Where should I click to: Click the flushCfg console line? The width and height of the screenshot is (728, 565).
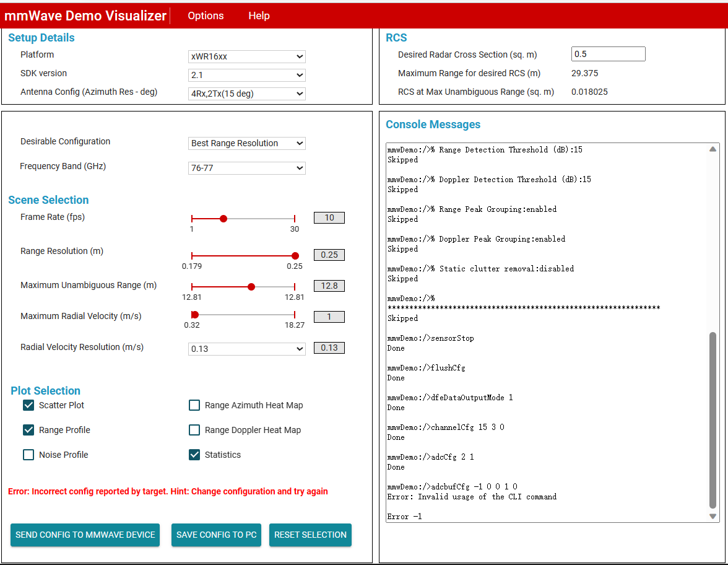pos(426,368)
